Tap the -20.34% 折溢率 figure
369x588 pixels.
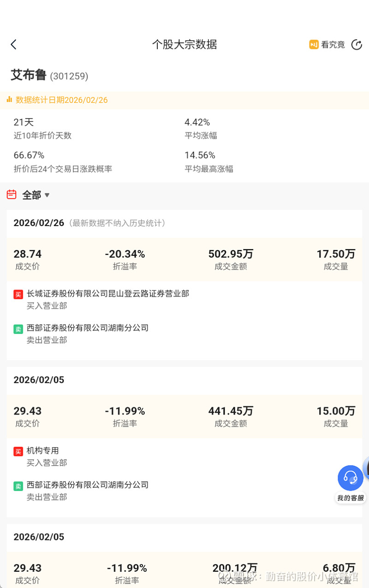point(125,254)
